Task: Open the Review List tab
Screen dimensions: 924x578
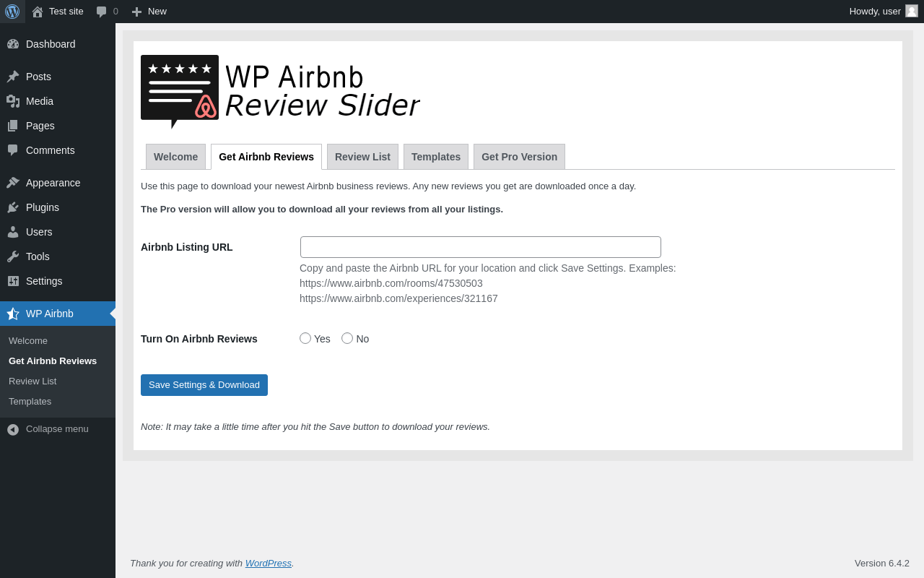Action: [x=362, y=157]
